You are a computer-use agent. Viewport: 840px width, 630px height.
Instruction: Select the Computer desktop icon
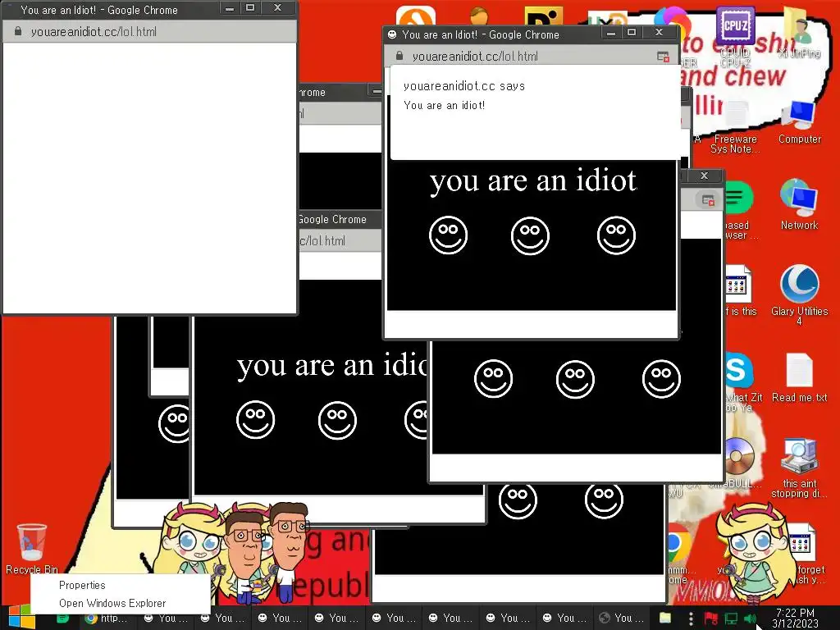pyautogui.click(x=799, y=122)
